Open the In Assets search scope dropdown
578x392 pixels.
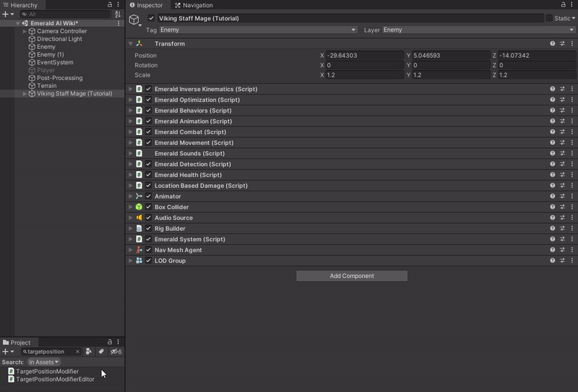coord(43,362)
